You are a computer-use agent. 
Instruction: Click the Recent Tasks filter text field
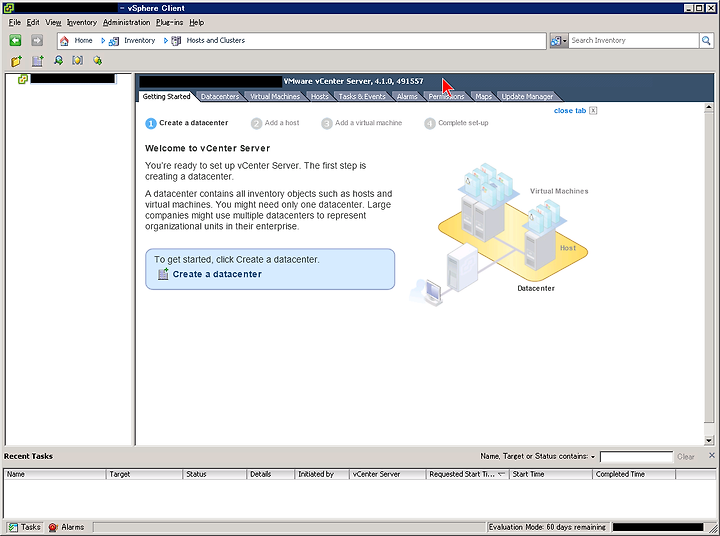[x=636, y=457]
